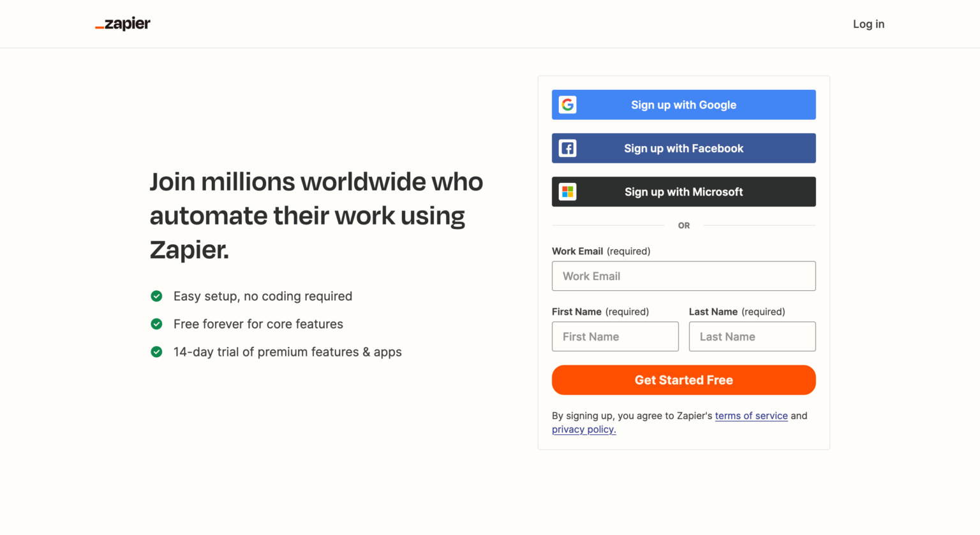View the privacy policy
This screenshot has width=980, height=535.
583,429
